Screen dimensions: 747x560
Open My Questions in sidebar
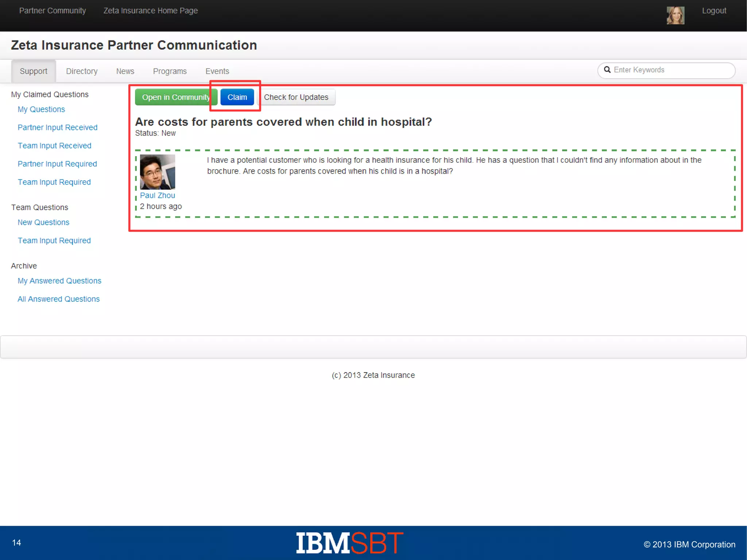[x=41, y=109]
